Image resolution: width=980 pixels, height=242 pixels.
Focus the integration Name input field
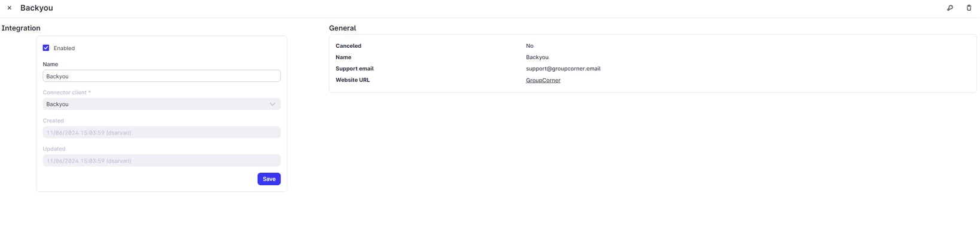[162, 76]
